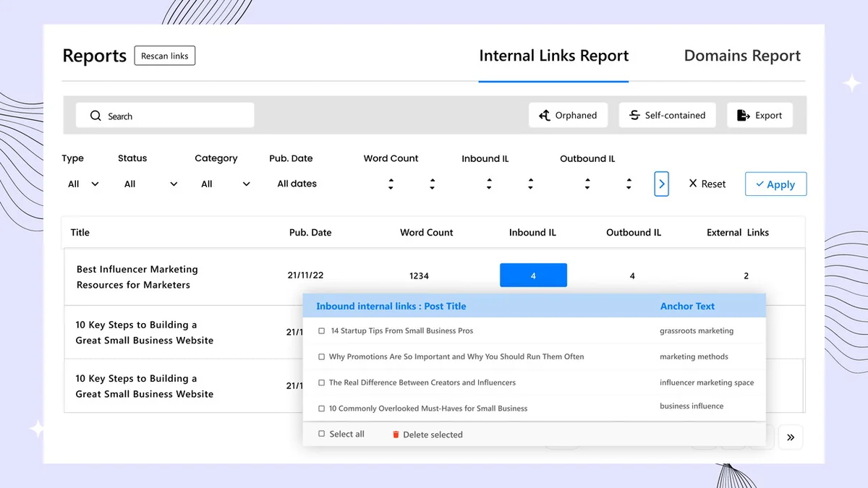Viewport: 868px width, 488px height.
Task: Tick 'Why Promotions Are So Important' checkbox
Action: tap(322, 357)
